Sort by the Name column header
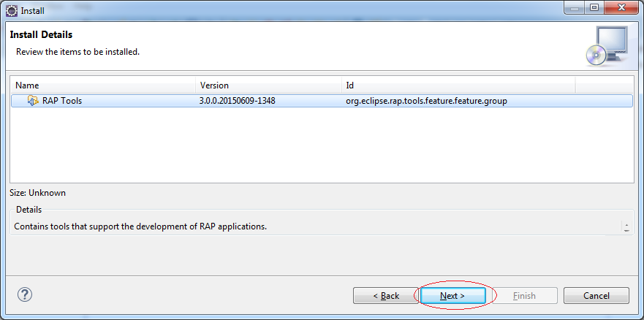 [x=103, y=85]
